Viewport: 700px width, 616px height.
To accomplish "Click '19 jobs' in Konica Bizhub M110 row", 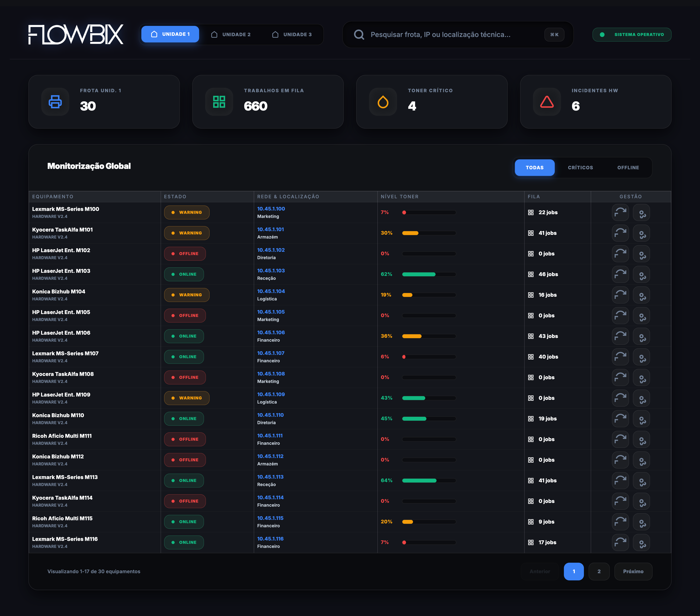I will point(547,419).
